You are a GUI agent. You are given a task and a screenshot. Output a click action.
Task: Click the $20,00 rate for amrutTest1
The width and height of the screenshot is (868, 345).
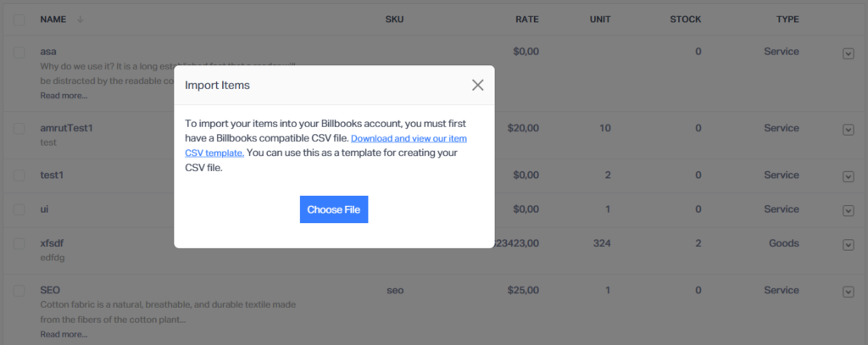pyautogui.click(x=523, y=128)
